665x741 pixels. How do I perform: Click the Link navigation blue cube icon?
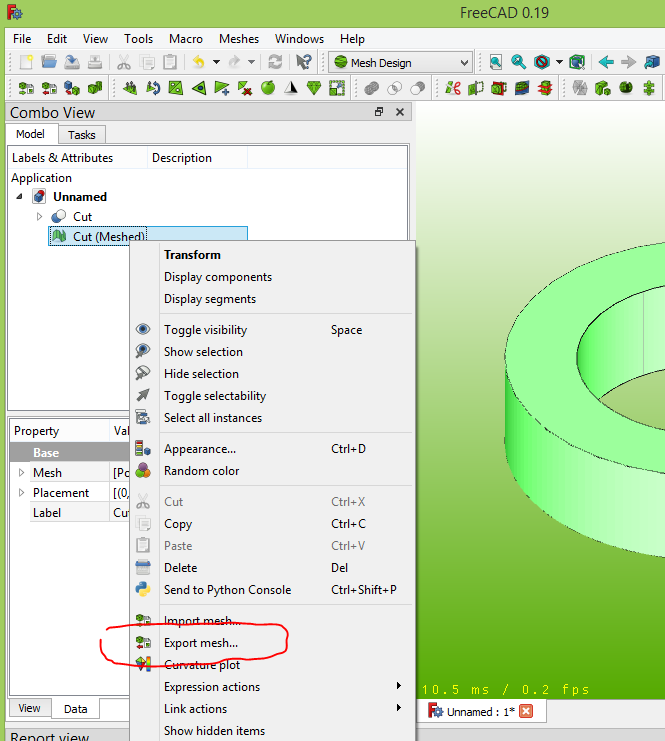tap(652, 62)
